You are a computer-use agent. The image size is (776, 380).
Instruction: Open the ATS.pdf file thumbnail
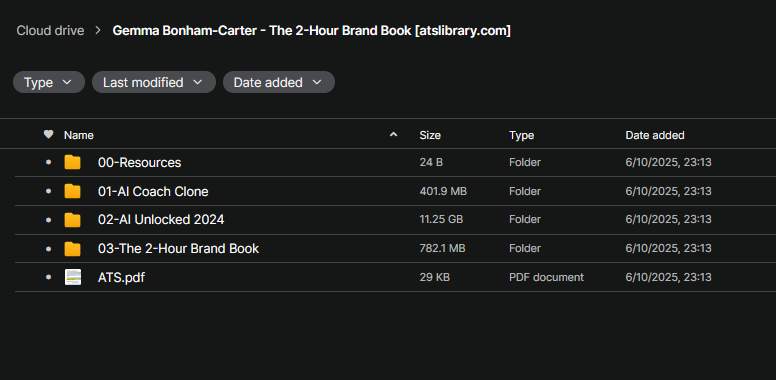coord(73,277)
